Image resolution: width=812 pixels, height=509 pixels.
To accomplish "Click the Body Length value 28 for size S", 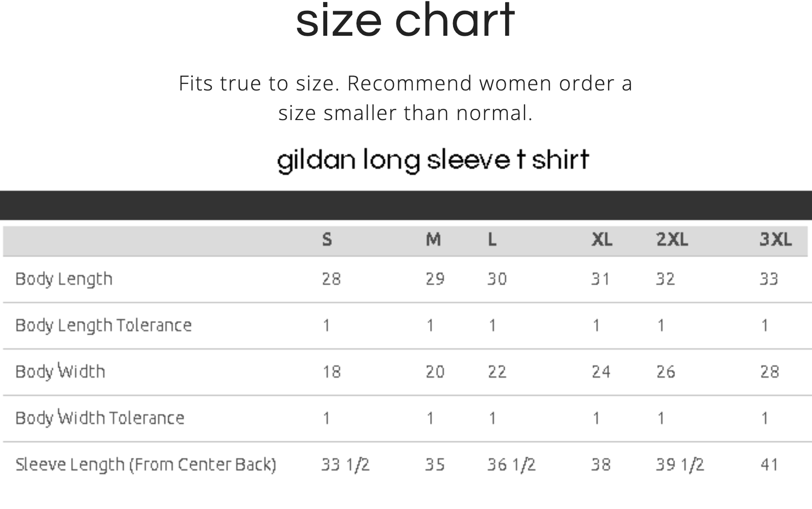I will (x=331, y=279).
